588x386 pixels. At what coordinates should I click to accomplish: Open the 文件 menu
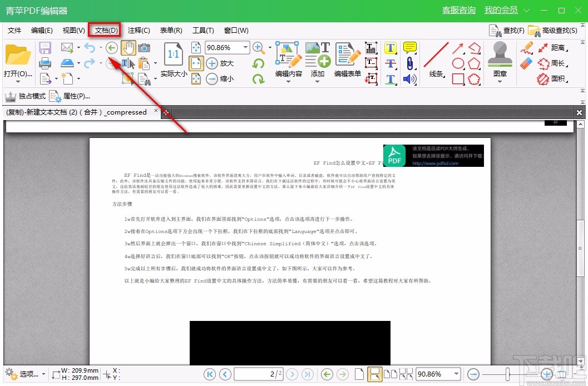coord(14,31)
